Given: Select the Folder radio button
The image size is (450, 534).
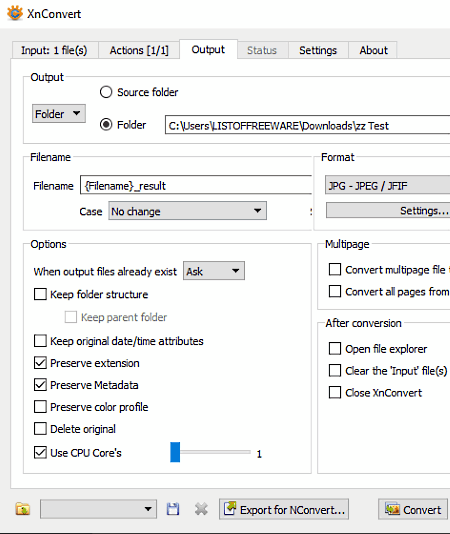Looking at the screenshot, I should click(x=106, y=125).
